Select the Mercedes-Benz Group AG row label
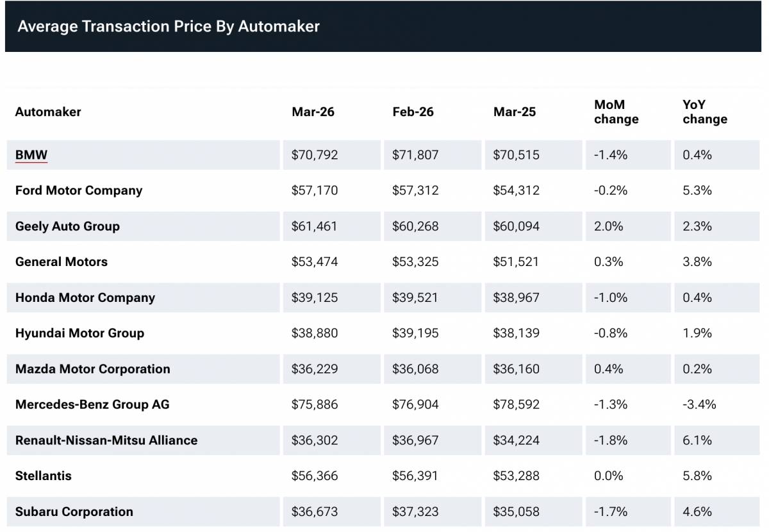The width and height of the screenshot is (769, 532). [92, 404]
